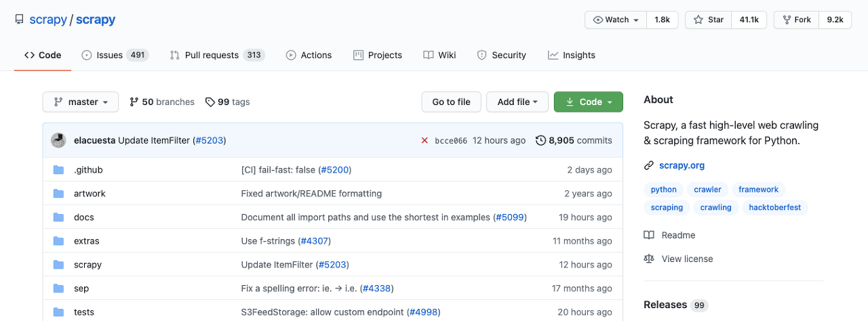Image resolution: width=868 pixels, height=321 pixels.
Task: Open the sep folder name
Action: 81,288
